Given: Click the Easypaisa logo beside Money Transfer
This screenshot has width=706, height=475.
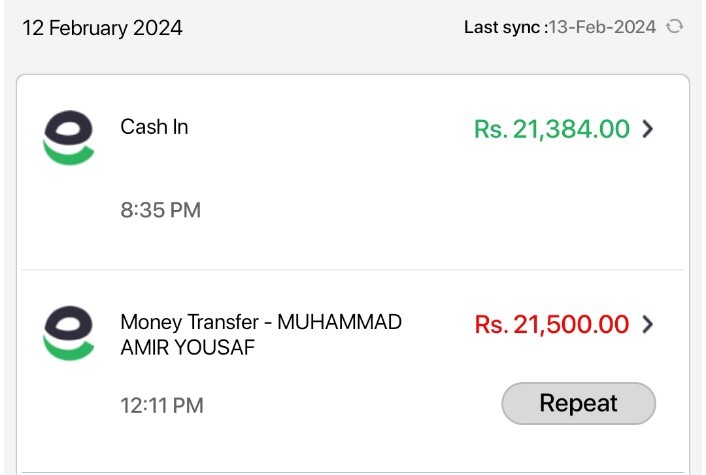Looking at the screenshot, I should click(x=68, y=333).
